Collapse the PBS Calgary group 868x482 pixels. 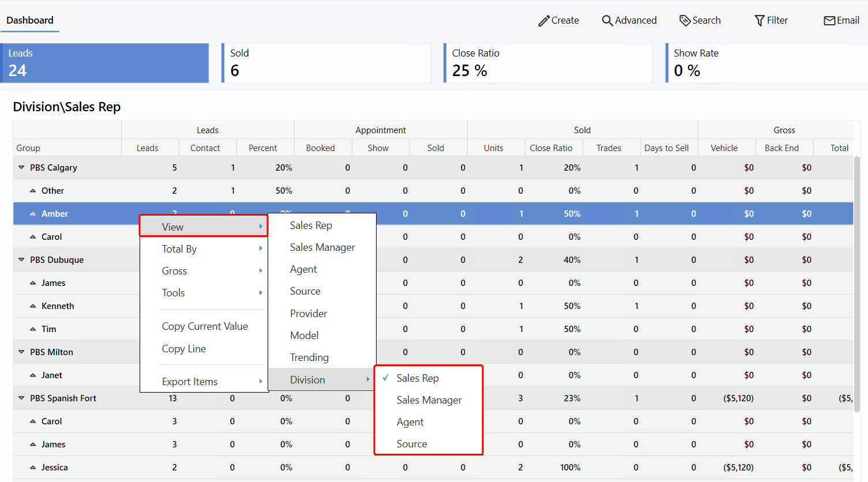[x=21, y=168]
